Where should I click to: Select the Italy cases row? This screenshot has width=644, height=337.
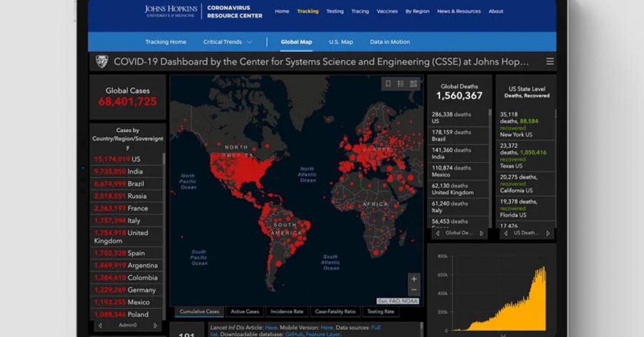click(x=127, y=221)
